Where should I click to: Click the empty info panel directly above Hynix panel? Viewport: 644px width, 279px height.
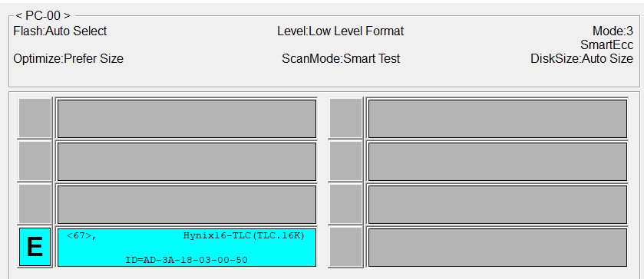click(187, 205)
